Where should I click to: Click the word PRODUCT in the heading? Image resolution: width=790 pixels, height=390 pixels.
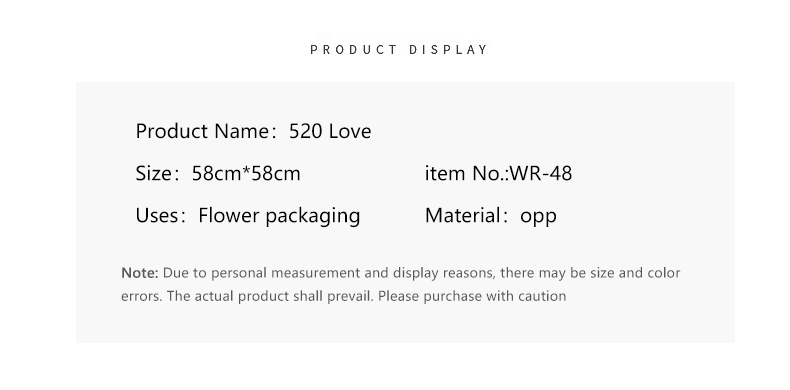tap(354, 49)
